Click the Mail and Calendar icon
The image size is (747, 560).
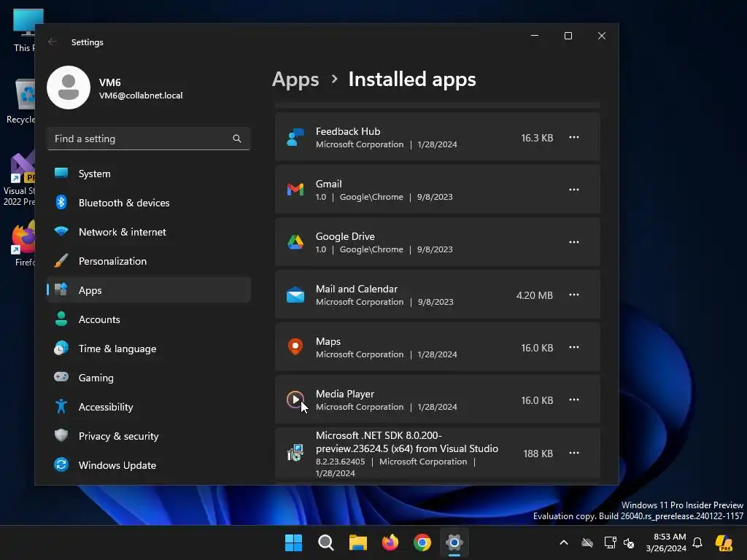click(x=295, y=295)
